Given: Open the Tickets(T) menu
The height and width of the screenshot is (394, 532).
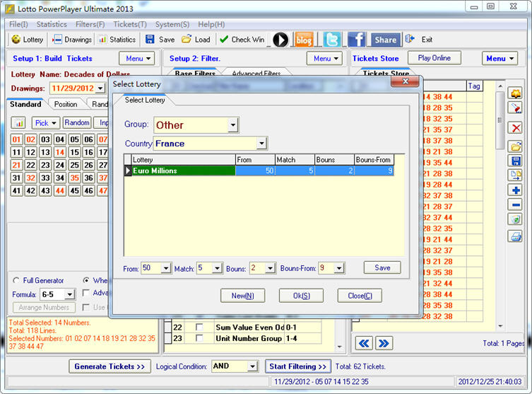Looking at the screenshot, I should coord(130,25).
